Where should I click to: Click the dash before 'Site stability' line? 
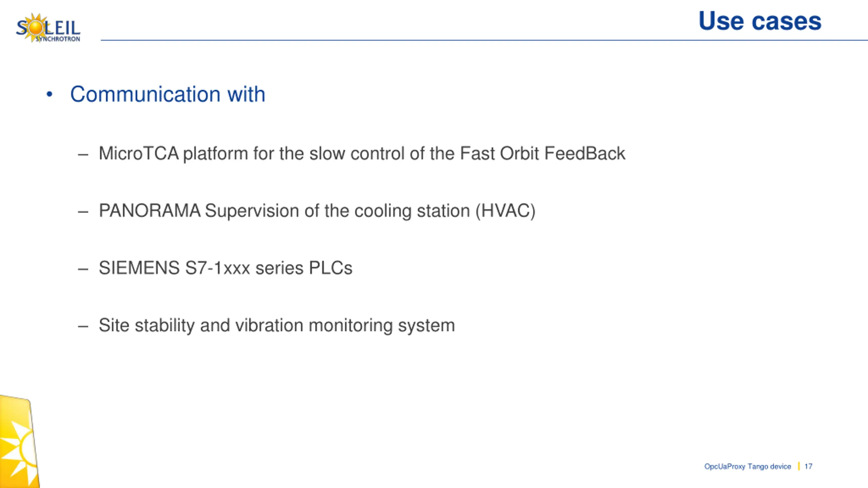(83, 327)
